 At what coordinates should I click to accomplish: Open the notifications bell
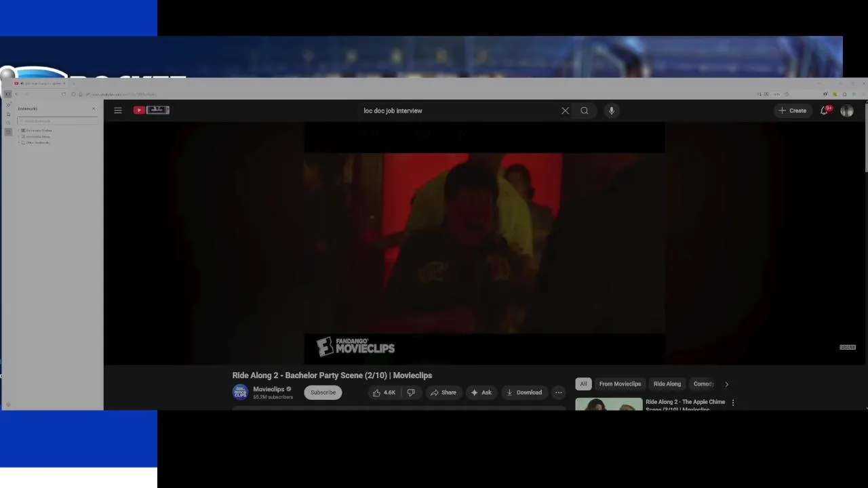(x=825, y=110)
